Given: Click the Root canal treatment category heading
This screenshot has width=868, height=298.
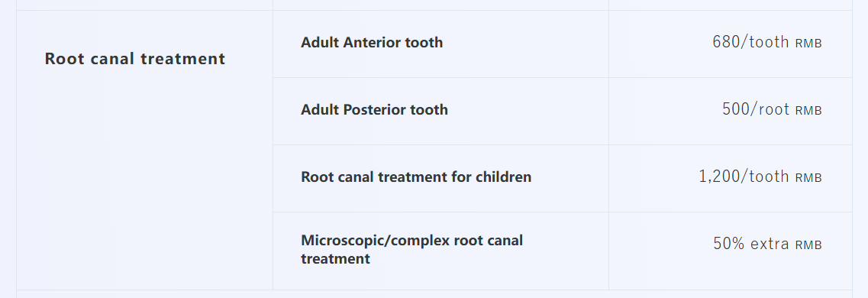Looking at the screenshot, I should click(x=134, y=59).
